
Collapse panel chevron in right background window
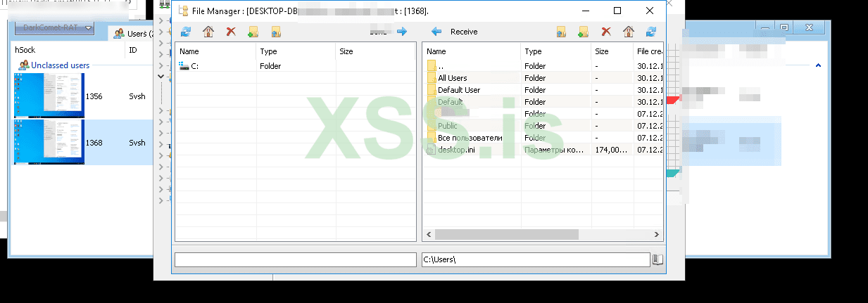(818, 65)
